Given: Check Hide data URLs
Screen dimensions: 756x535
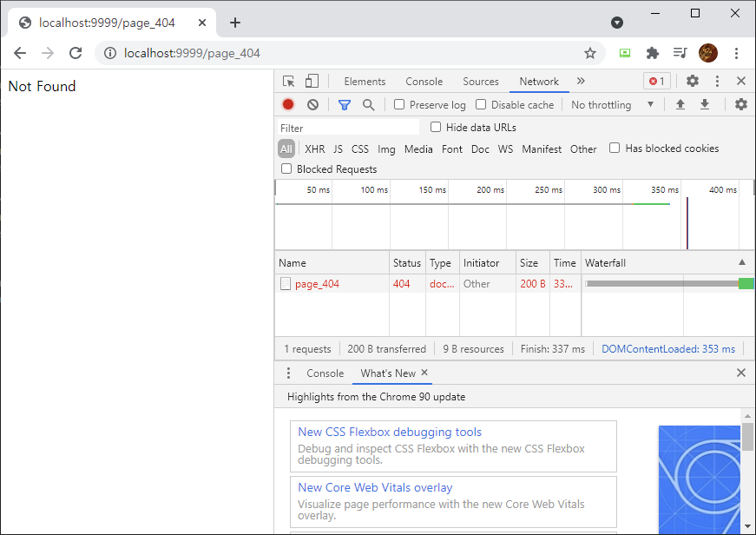Looking at the screenshot, I should pyautogui.click(x=436, y=127).
